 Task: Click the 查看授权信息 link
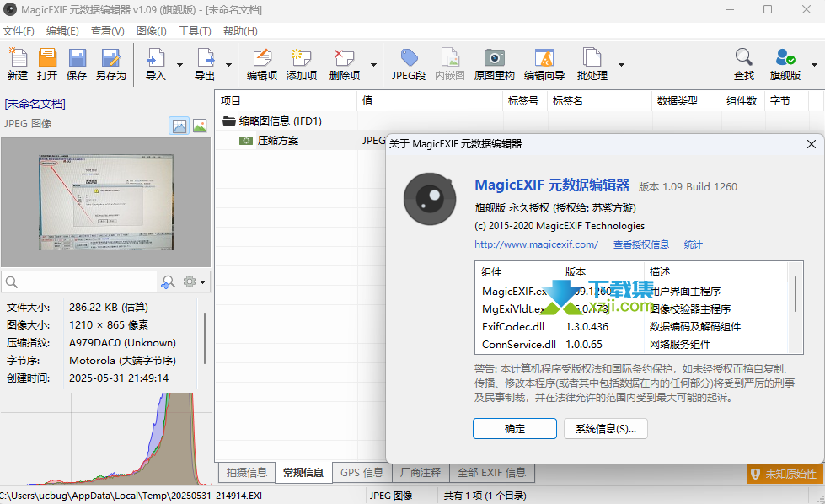click(640, 244)
